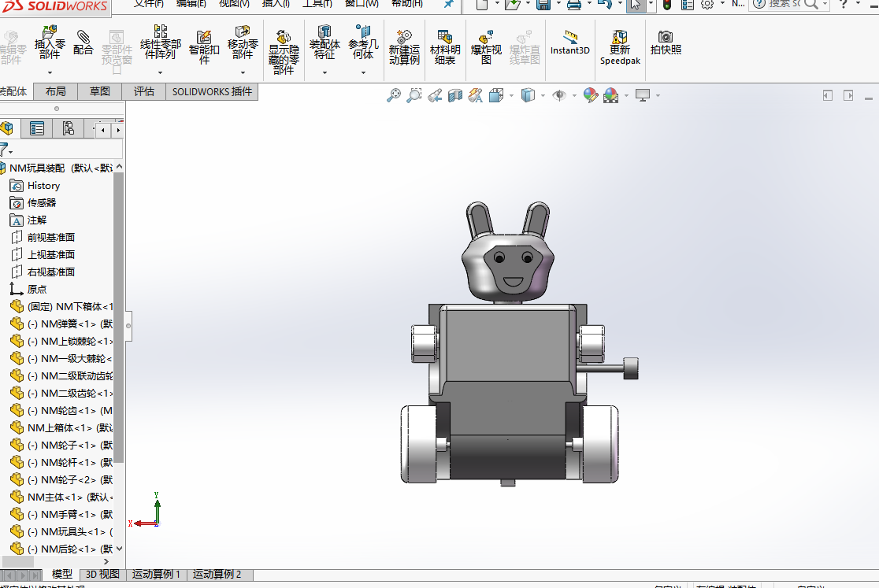
Task: Click the Save floppy disk icon
Action: [543, 5]
